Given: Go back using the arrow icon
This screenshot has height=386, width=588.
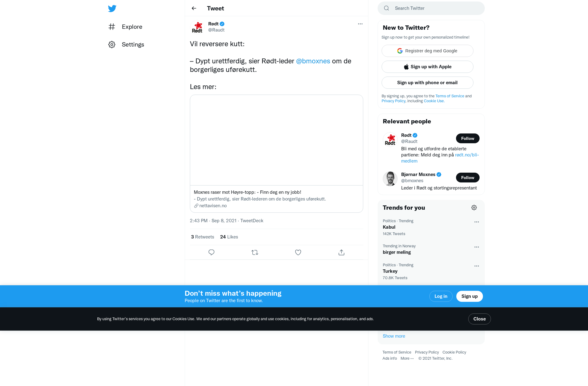Looking at the screenshot, I should click(194, 8).
